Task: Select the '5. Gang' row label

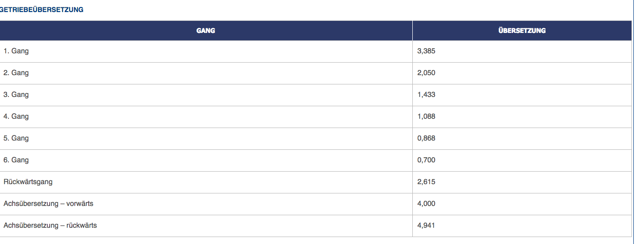Action: (x=16, y=138)
